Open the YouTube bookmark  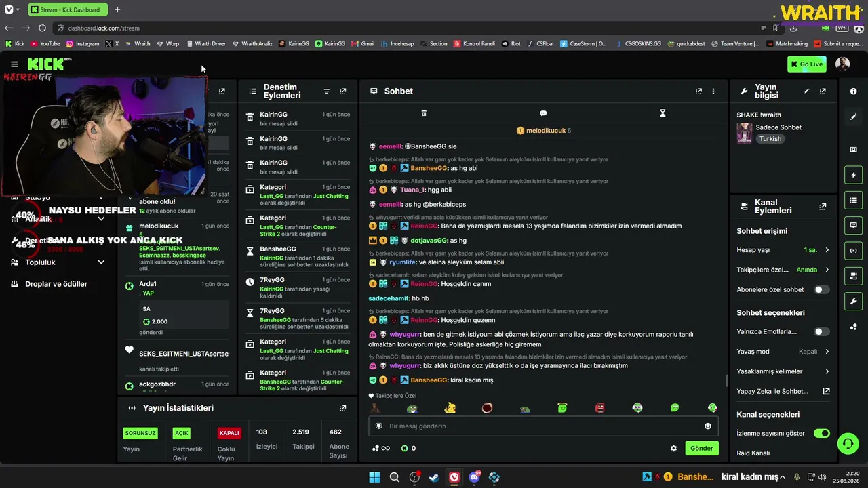coord(45,44)
